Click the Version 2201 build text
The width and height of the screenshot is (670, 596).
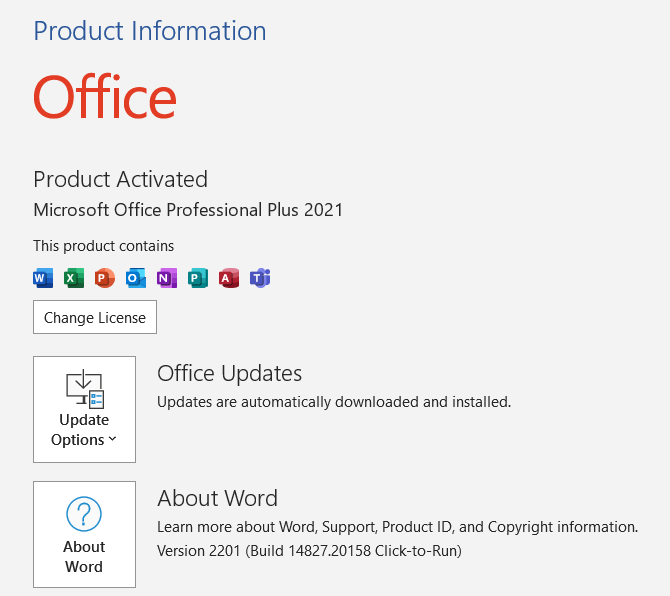309,551
